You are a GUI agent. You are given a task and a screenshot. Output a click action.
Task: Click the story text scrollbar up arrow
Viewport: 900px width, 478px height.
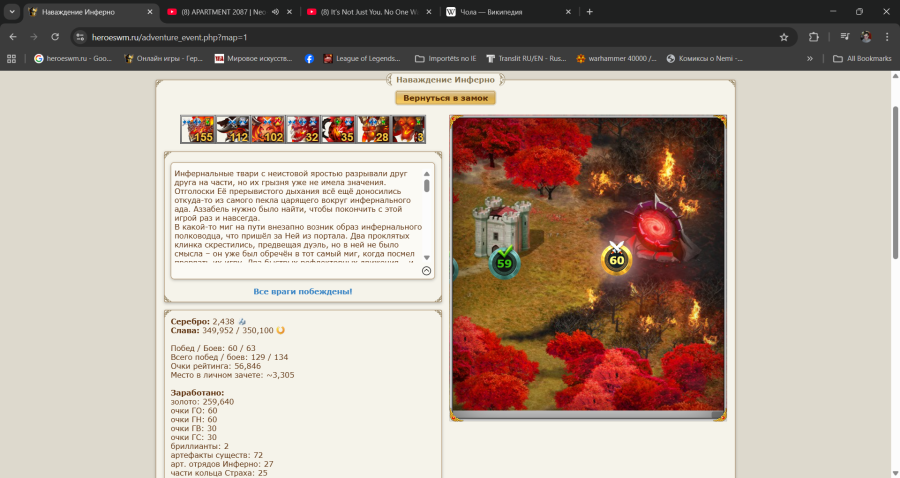[426, 174]
